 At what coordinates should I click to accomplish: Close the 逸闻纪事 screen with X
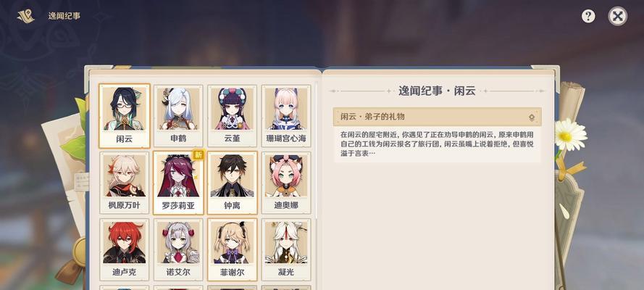(x=617, y=17)
